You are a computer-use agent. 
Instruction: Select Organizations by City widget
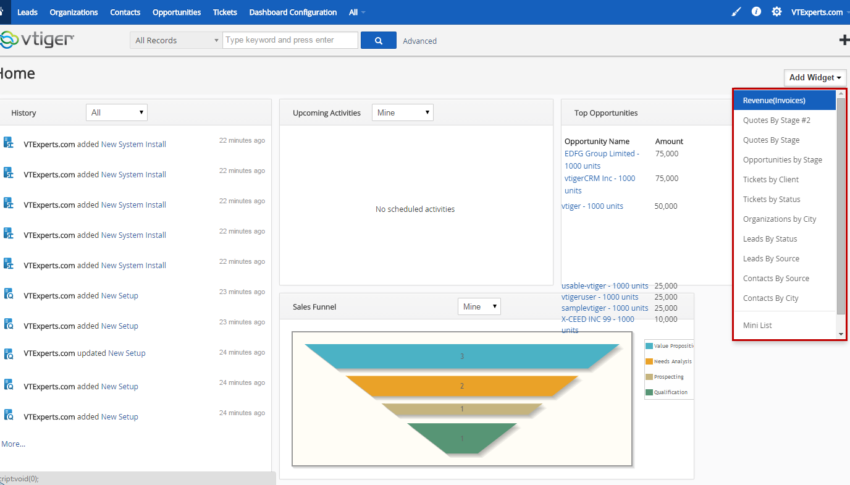click(780, 219)
